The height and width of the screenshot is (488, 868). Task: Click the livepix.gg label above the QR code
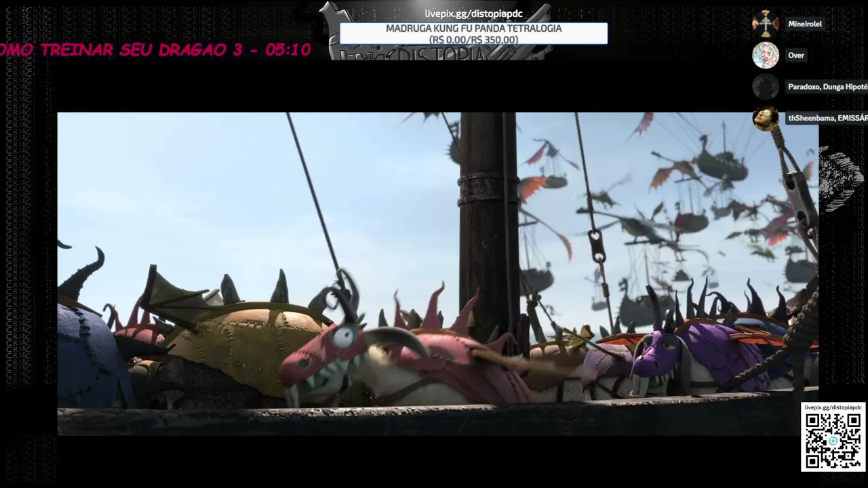[833, 407]
